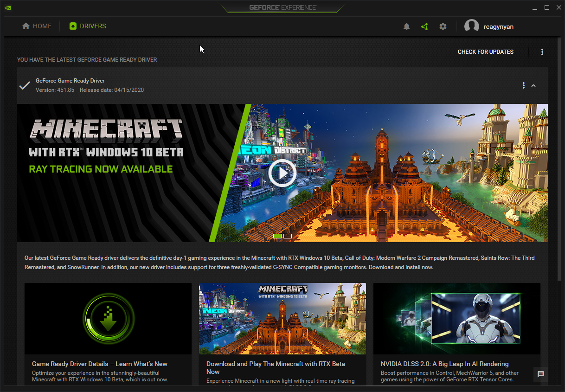Click the reagynyan profile avatar
This screenshot has width=565, height=392.
[x=472, y=26]
